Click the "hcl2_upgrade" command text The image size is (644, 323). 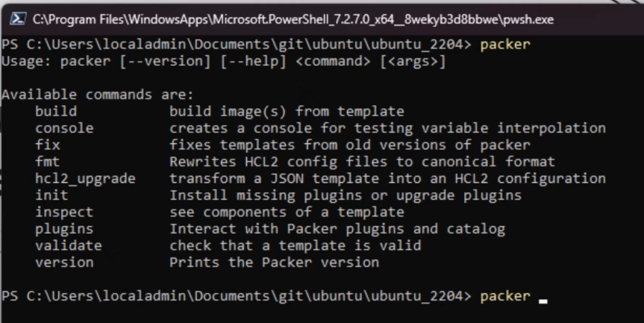tap(85, 178)
